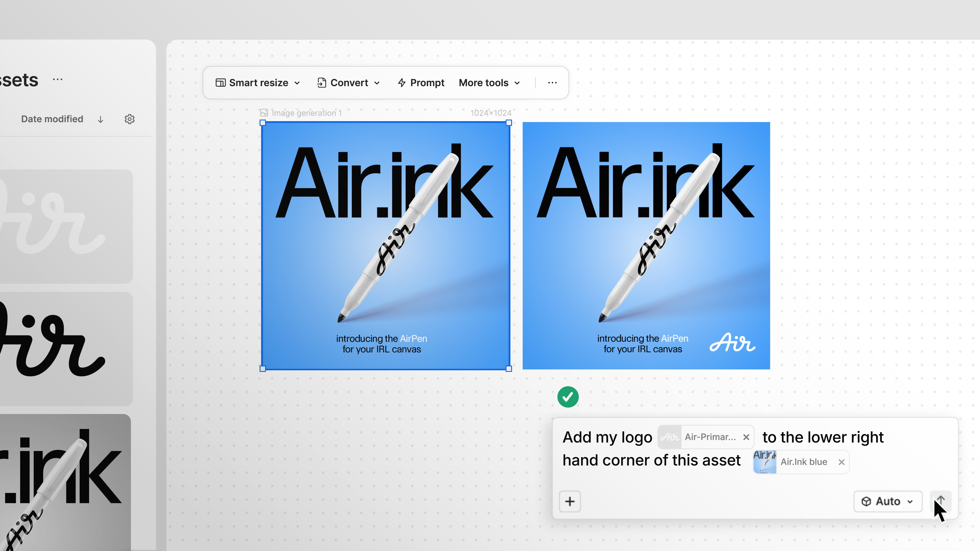The width and height of the screenshot is (980, 551).
Task: Open the Convert dropdown menu
Action: [377, 82]
